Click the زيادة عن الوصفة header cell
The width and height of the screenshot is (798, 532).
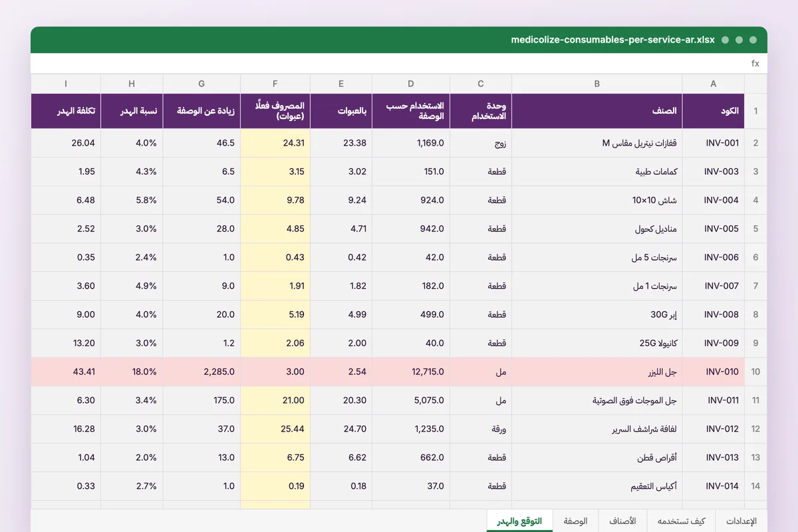(x=201, y=111)
